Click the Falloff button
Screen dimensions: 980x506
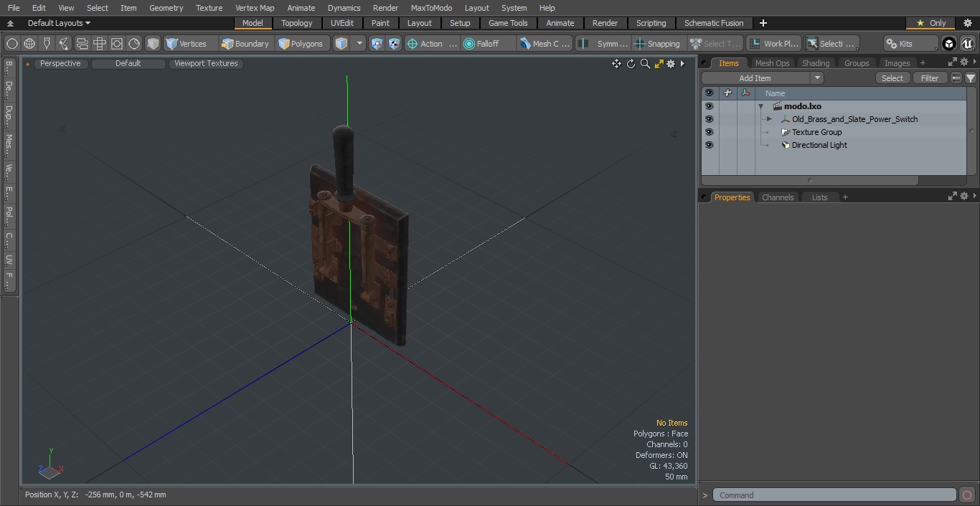coord(489,44)
